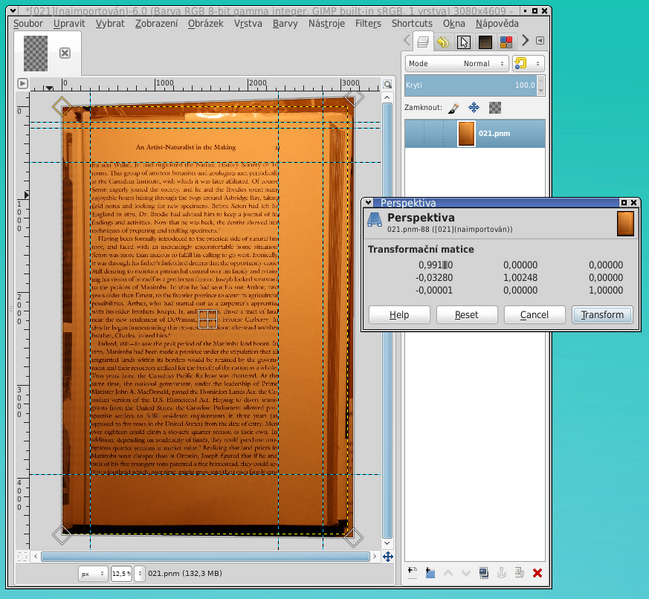The image size is (649, 599).
Task: Anchor the floating layer icon
Action: point(502,573)
